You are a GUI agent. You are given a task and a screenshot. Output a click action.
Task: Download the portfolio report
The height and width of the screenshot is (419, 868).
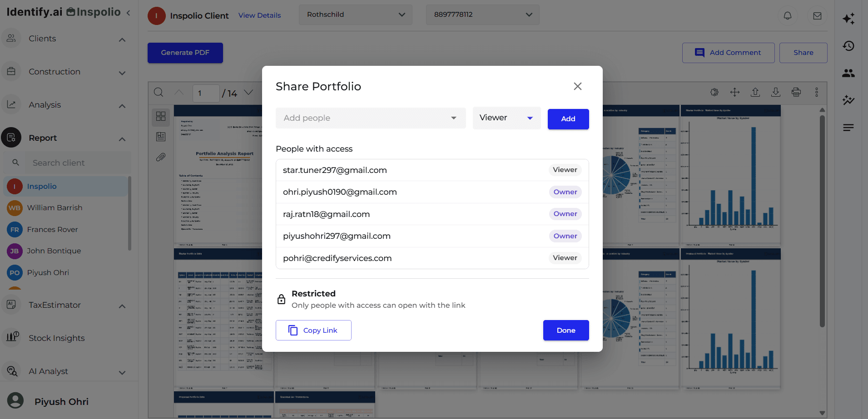coord(776,92)
